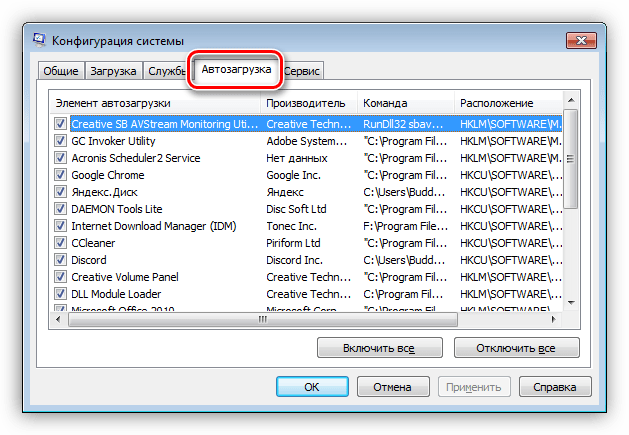Screen dimensions: 629x435
Task: Switch to the Общие tab
Action: point(61,71)
